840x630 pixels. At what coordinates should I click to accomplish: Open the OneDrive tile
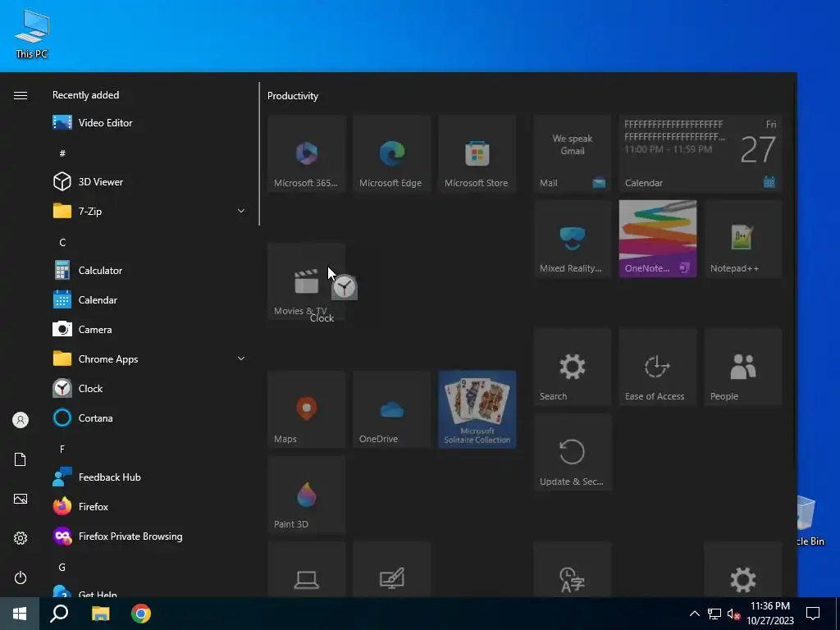click(391, 409)
